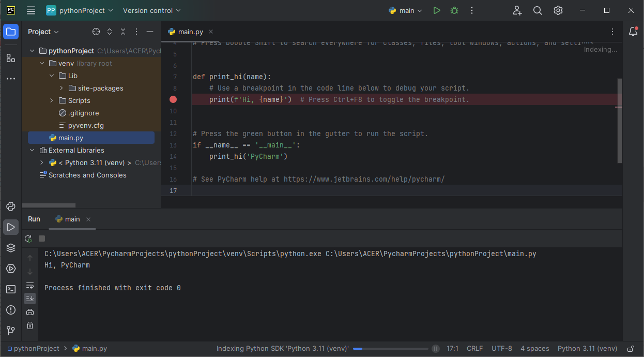Open the Problems tool window
Image resolution: width=644 pixels, height=357 pixels.
tap(11, 310)
